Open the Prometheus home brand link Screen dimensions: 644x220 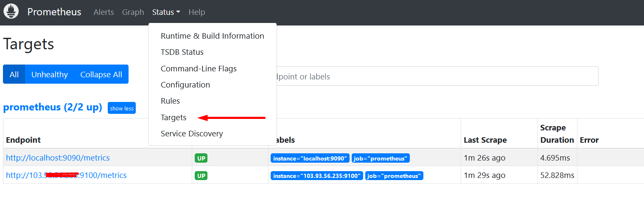pyautogui.click(x=54, y=12)
